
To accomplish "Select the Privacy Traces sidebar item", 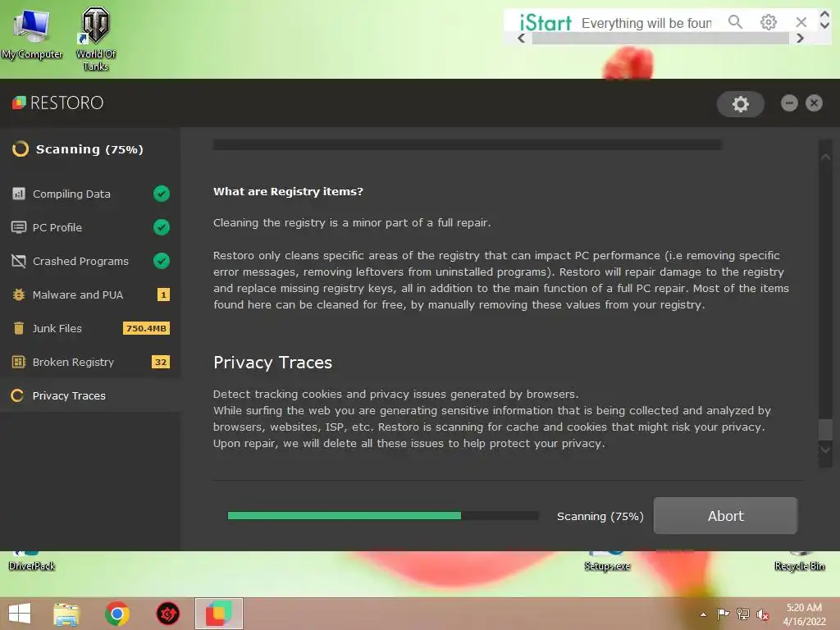I will (90, 395).
